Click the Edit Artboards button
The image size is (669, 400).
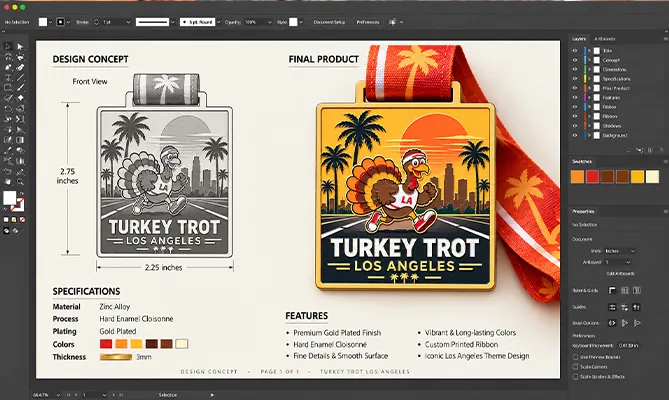click(620, 274)
